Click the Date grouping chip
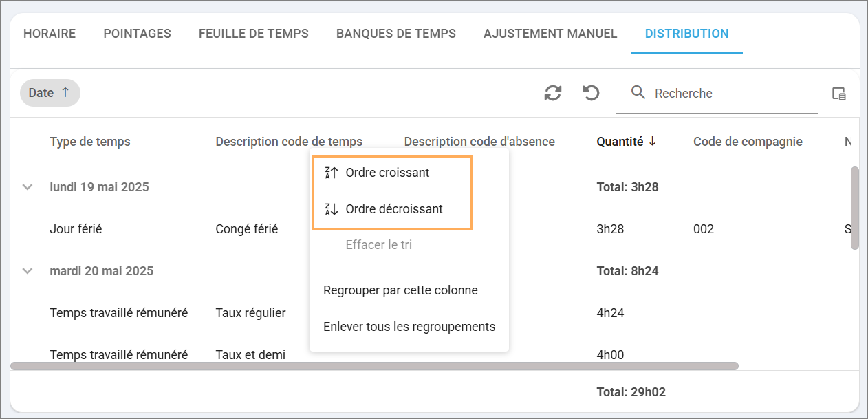This screenshot has height=419, width=868. 41,93
